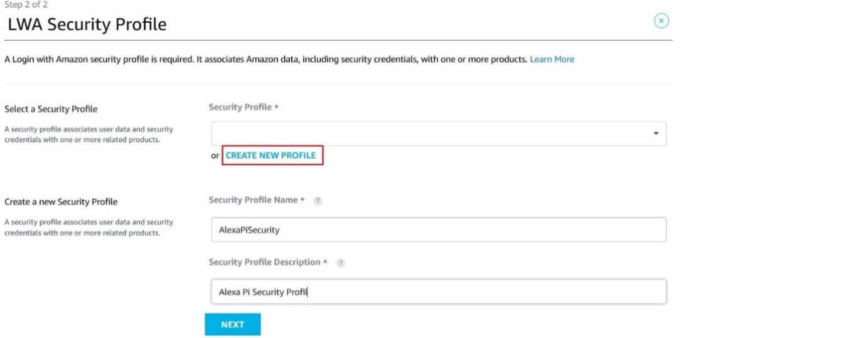Click helper text under 'Select a Security Profile'
The image size is (868, 338).
coord(89,134)
